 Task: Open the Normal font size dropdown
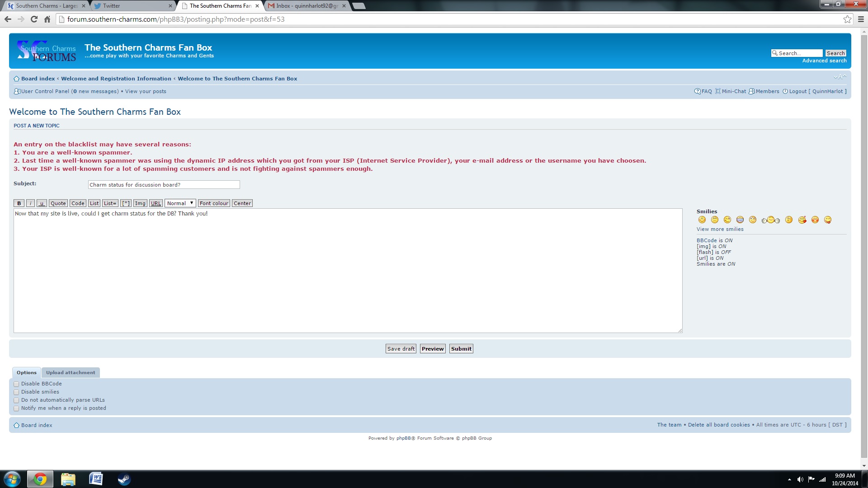tap(180, 203)
